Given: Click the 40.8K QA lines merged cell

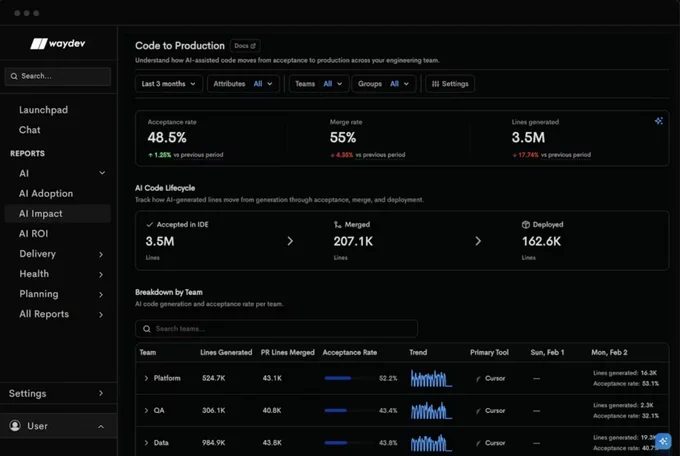Looking at the screenshot, I should click(272, 410).
